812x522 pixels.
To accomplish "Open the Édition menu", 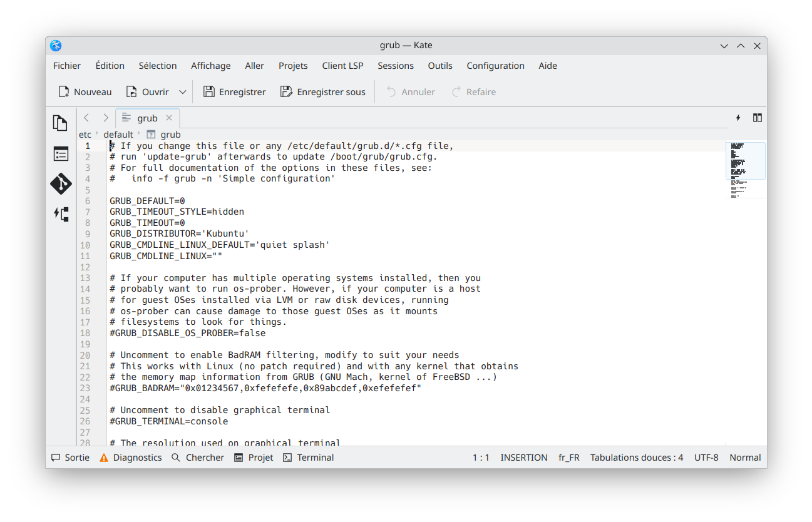I will click(110, 66).
